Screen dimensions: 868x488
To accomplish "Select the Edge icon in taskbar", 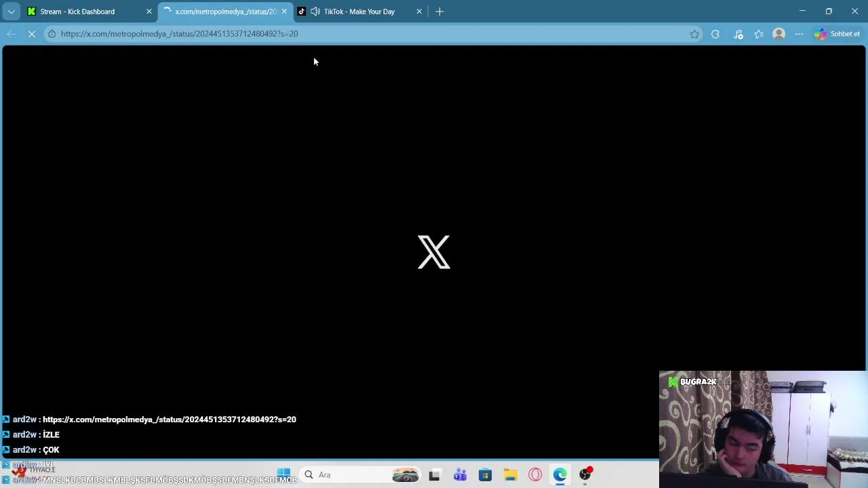I will pos(560,474).
